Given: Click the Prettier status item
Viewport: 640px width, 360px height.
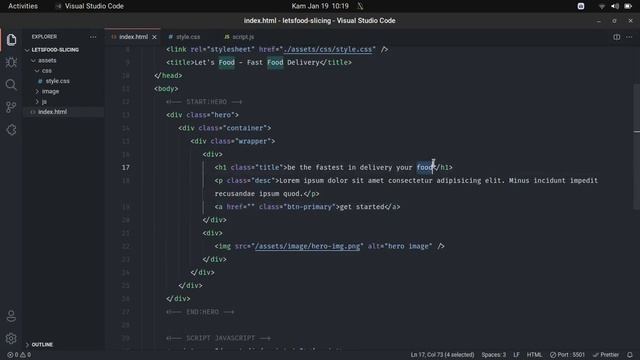Looking at the screenshot, I should (606, 355).
